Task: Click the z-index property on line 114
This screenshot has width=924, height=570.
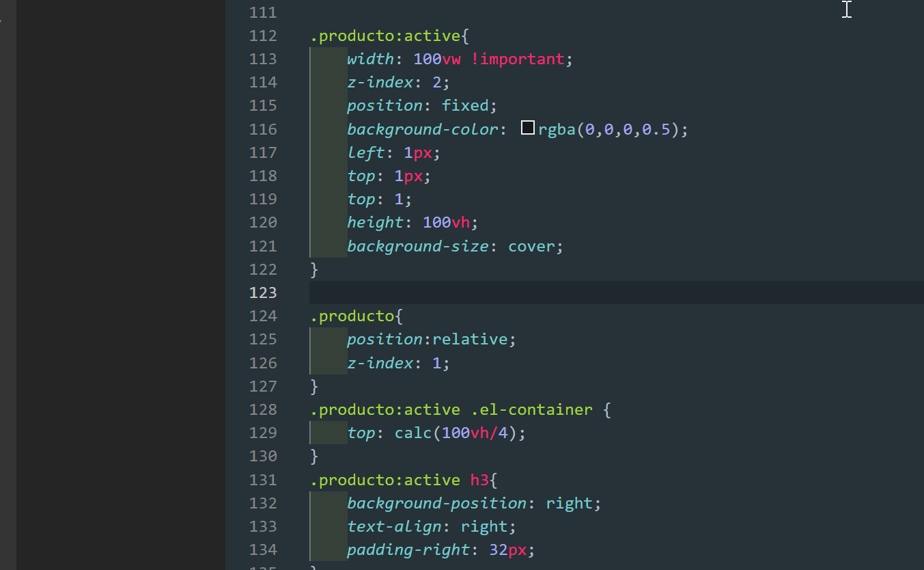Action: tap(379, 81)
